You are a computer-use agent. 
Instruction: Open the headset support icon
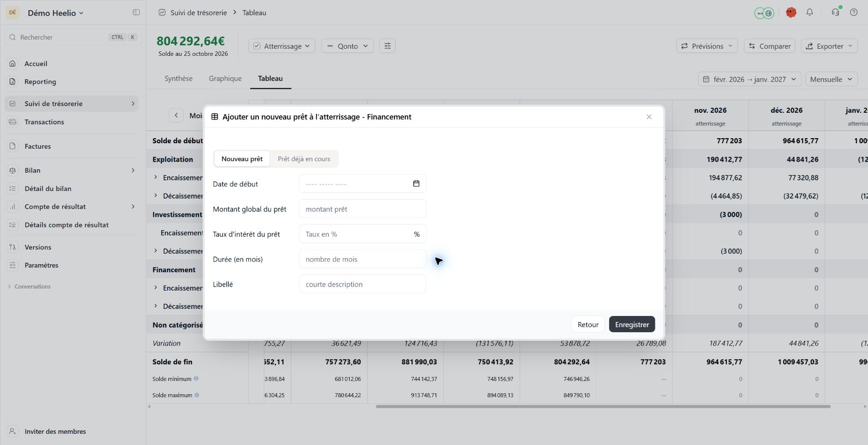[x=835, y=13]
